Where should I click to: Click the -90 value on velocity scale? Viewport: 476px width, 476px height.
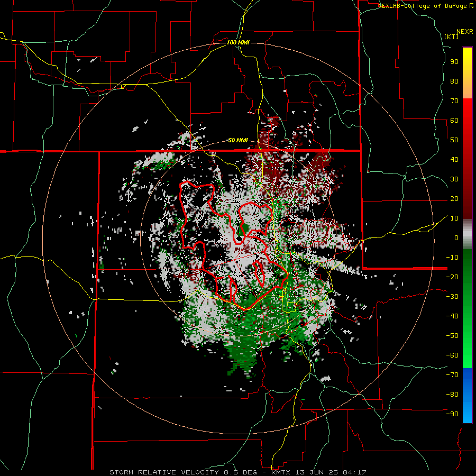452,414
